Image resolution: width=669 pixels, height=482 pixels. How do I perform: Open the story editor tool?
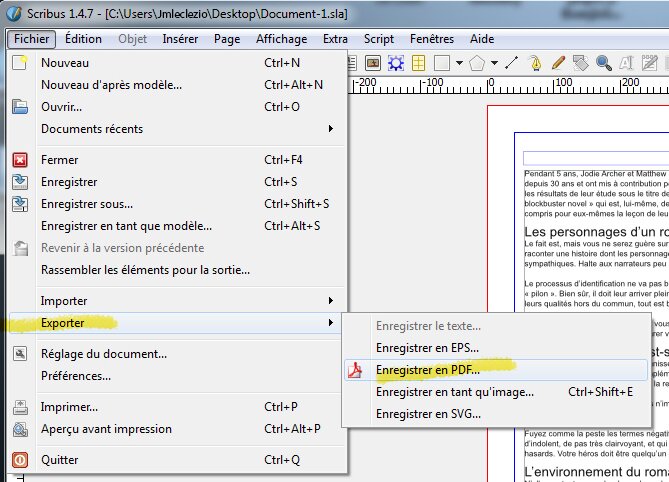[x=649, y=63]
